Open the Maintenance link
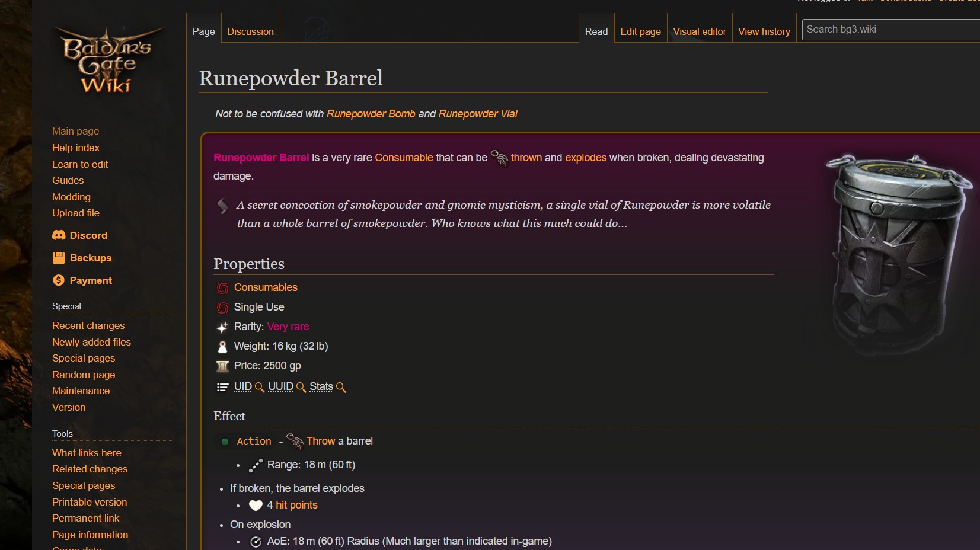980x550 pixels. [81, 391]
